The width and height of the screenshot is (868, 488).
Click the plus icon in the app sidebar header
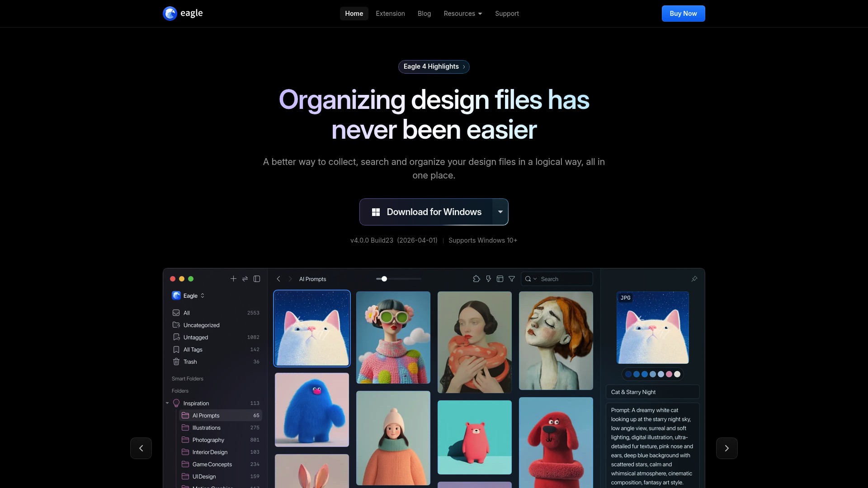tap(233, 279)
